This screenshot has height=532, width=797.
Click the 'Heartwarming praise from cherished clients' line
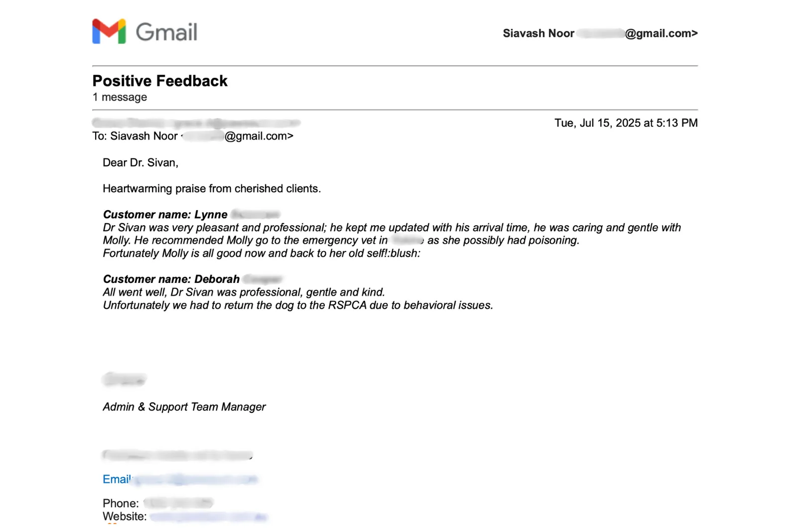point(212,189)
